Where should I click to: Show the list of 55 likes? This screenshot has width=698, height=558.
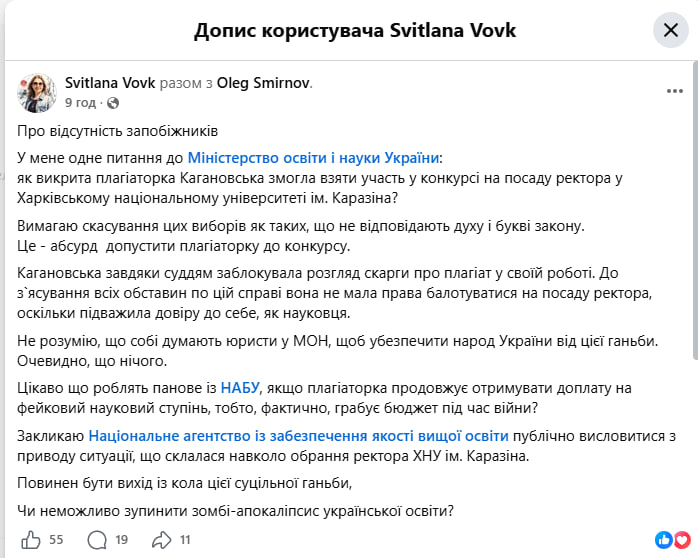(56, 540)
